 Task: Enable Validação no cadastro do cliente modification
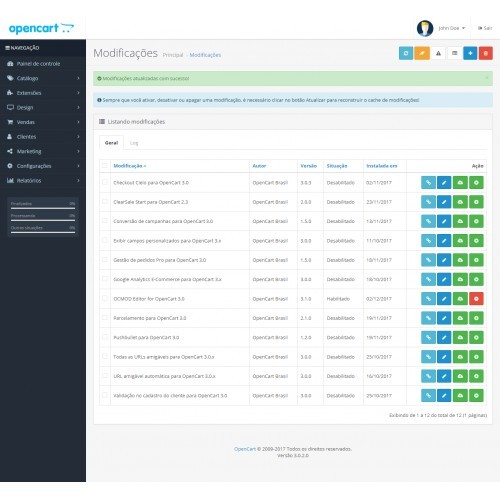point(476,396)
